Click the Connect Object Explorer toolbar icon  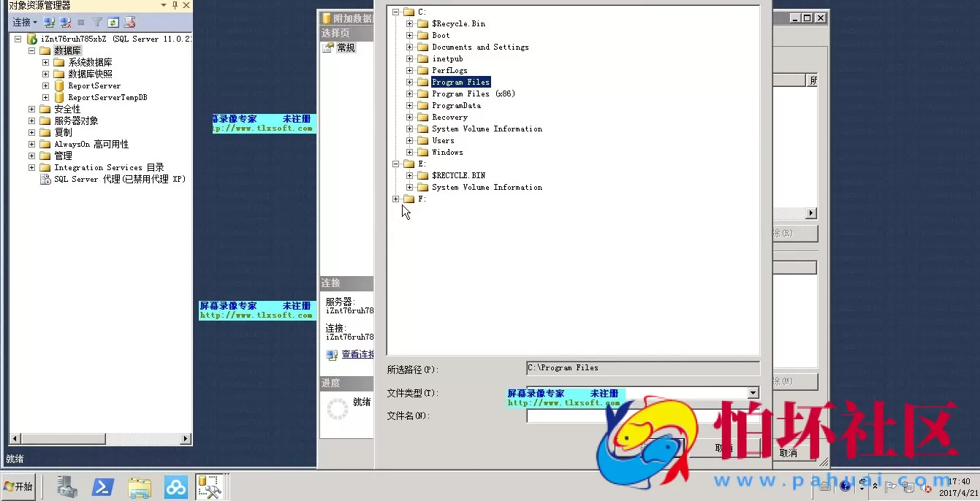[50, 23]
